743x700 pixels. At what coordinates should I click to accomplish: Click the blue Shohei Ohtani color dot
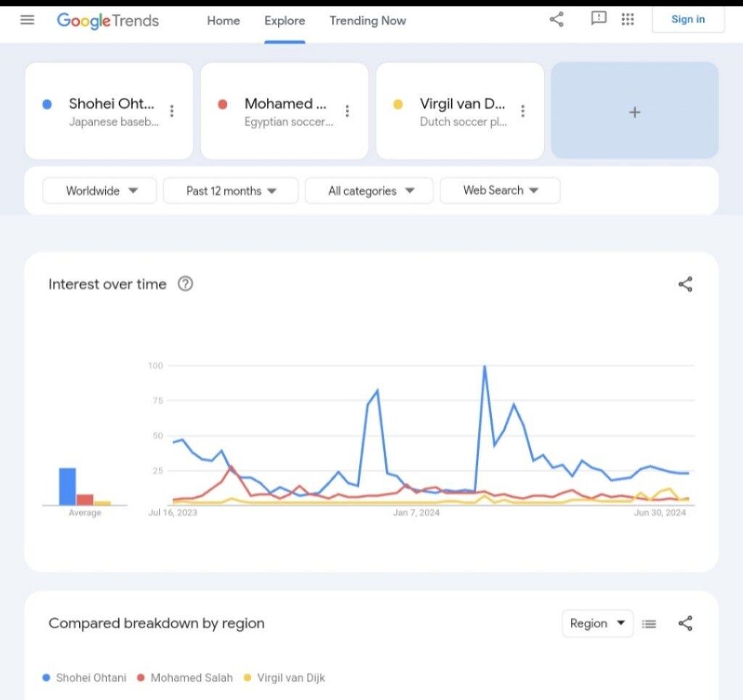tap(48, 104)
